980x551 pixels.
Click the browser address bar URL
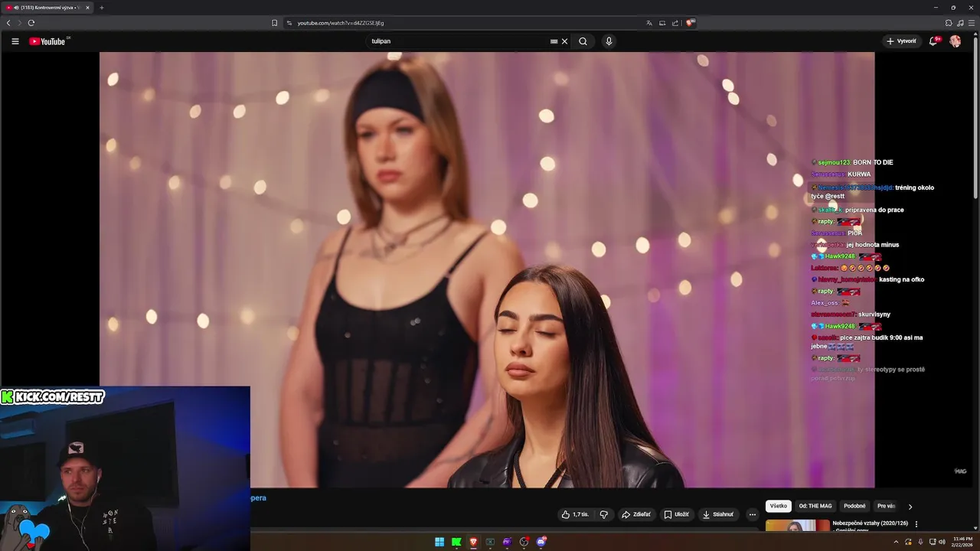341,23
